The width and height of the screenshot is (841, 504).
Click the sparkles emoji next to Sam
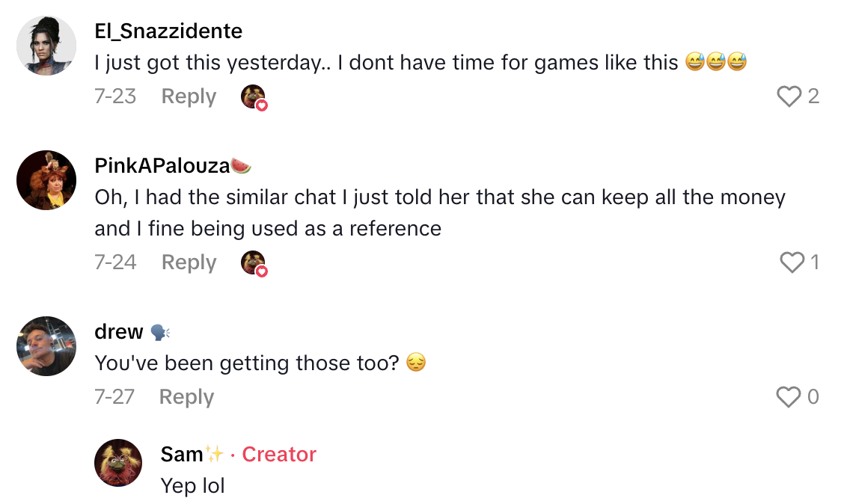tap(215, 453)
